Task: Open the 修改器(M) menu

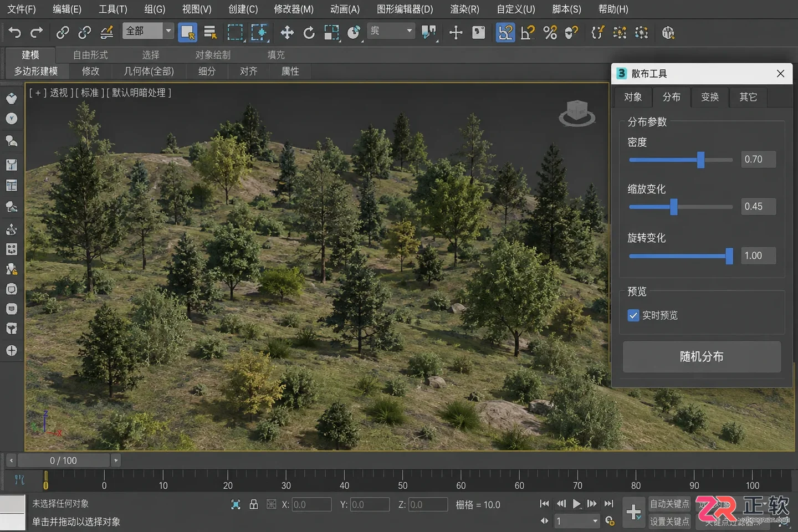Action: coord(294,9)
